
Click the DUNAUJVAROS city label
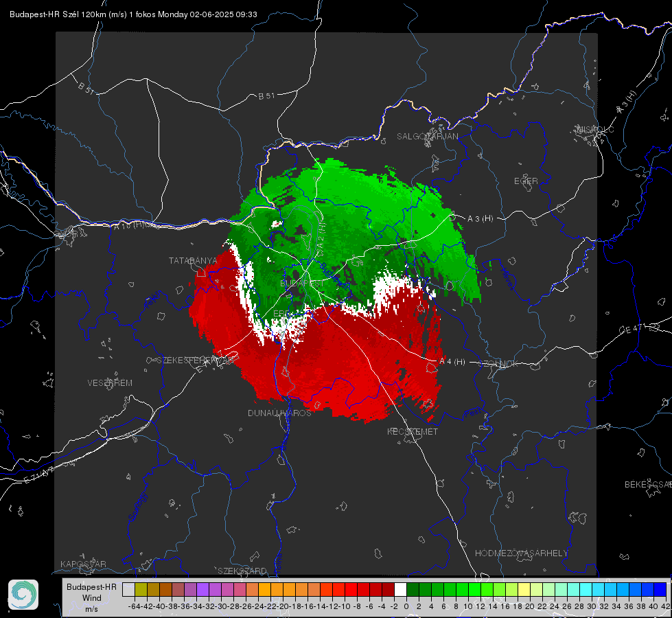[279, 413]
